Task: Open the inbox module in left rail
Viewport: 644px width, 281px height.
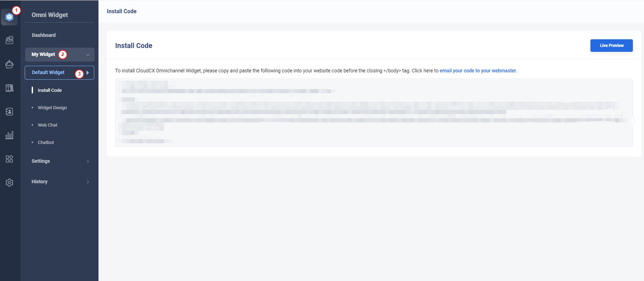Action: 9,40
